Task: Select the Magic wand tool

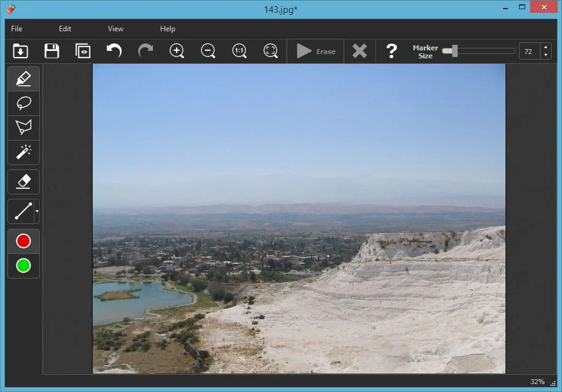Action: tap(23, 152)
